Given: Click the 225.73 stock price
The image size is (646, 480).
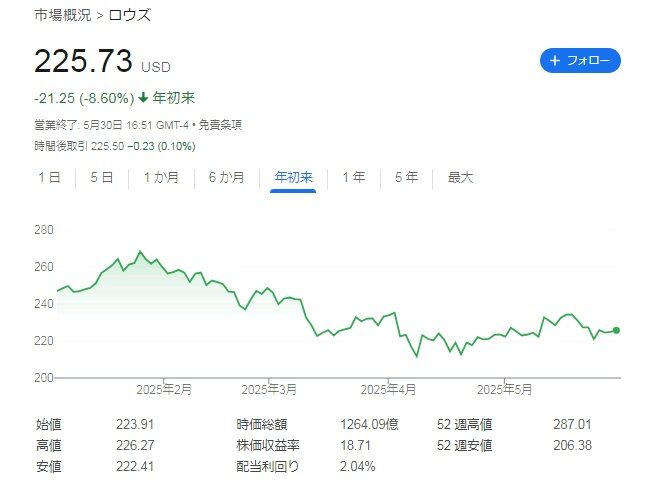Looking at the screenshot, I should [x=83, y=61].
